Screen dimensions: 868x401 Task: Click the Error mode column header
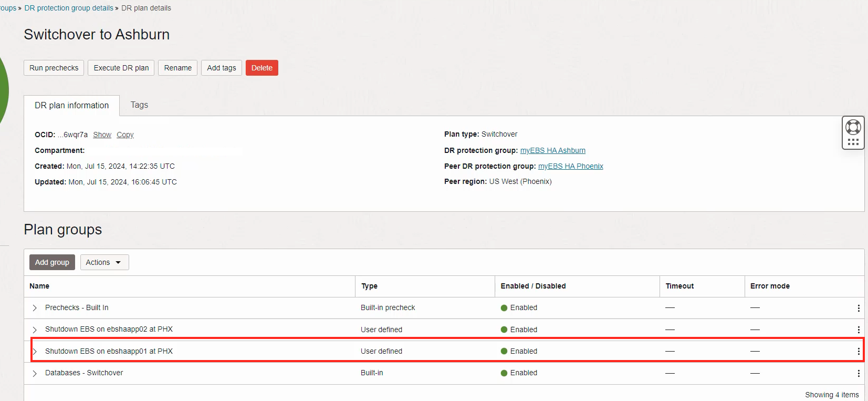coord(770,286)
